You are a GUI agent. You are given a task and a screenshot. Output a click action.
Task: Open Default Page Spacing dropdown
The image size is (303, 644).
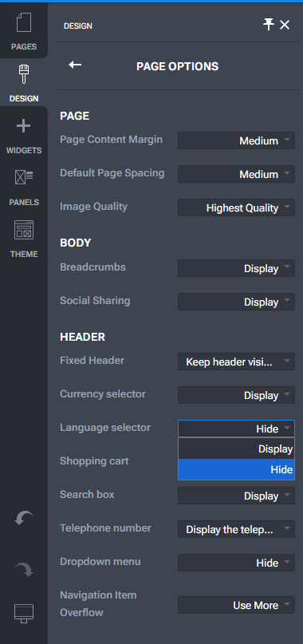[236, 174]
